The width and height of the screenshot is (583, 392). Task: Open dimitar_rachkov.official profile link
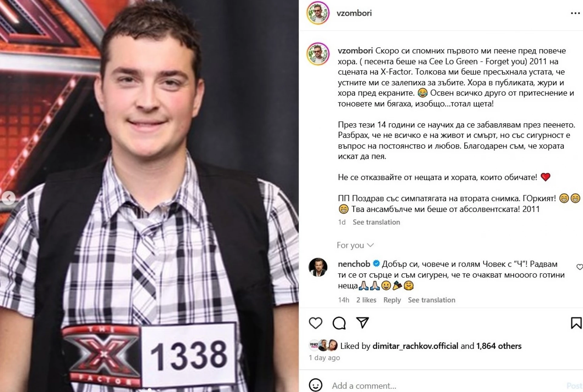415,346
